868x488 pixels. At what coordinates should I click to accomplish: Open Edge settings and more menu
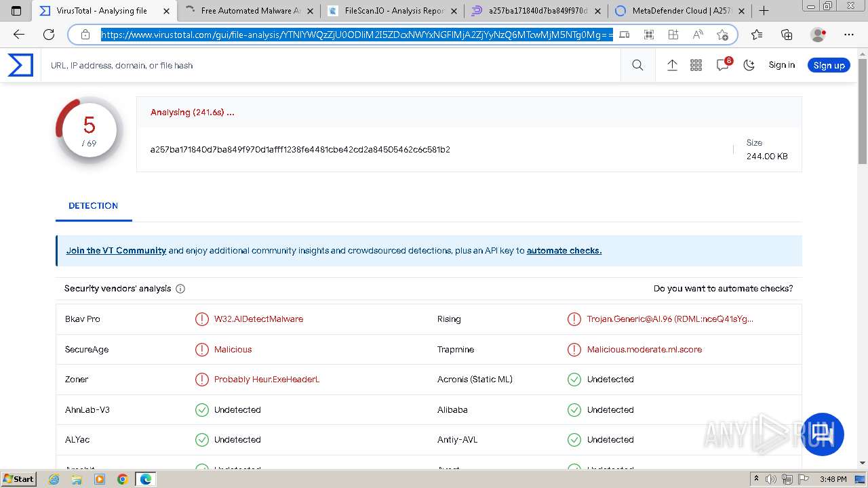point(849,35)
